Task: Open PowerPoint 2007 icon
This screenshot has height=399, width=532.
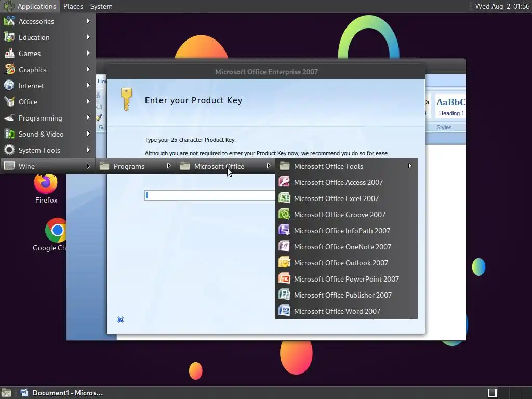Action: coord(284,279)
